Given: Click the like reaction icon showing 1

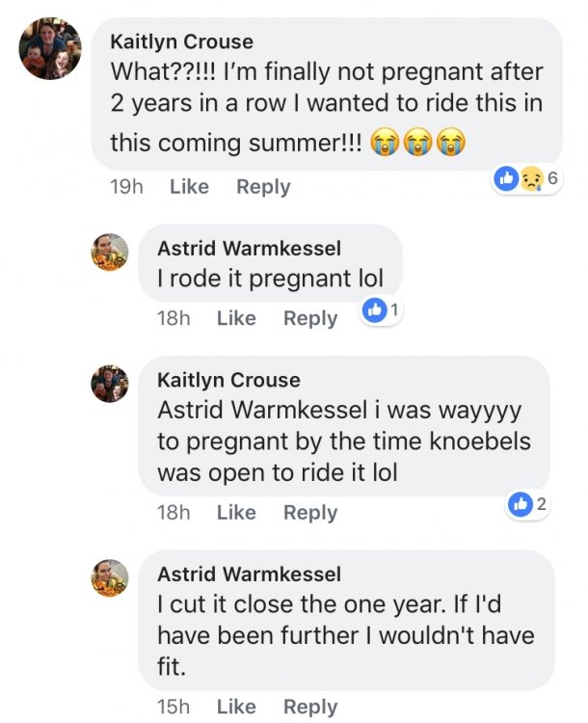Looking at the screenshot, I should click(x=380, y=309).
